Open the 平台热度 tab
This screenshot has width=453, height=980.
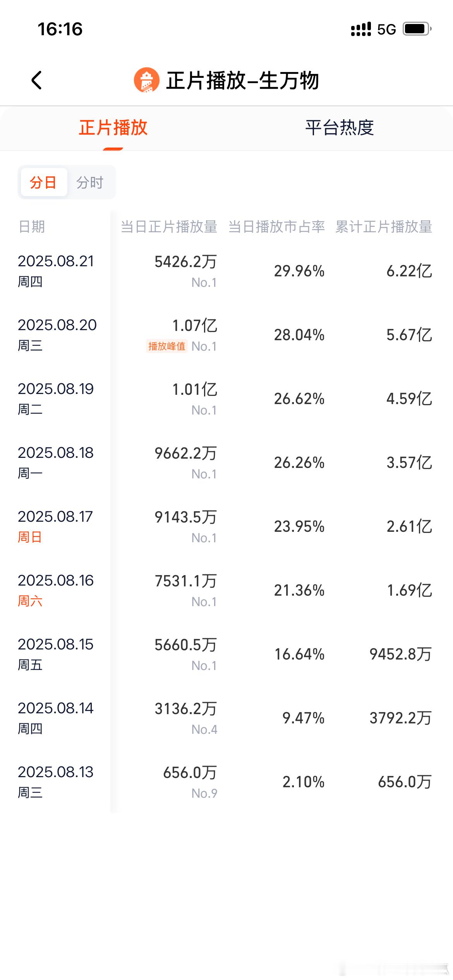pyautogui.click(x=340, y=128)
